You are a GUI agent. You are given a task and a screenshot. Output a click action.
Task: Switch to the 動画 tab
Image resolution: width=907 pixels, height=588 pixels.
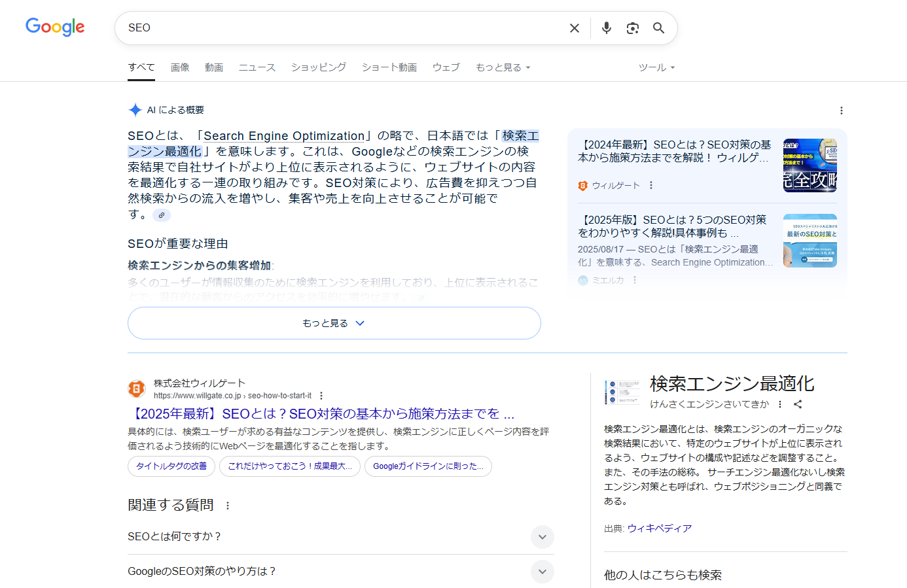(214, 67)
